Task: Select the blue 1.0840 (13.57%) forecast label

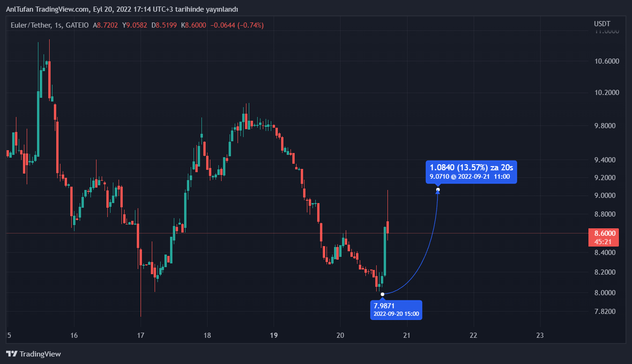Action: (471, 167)
